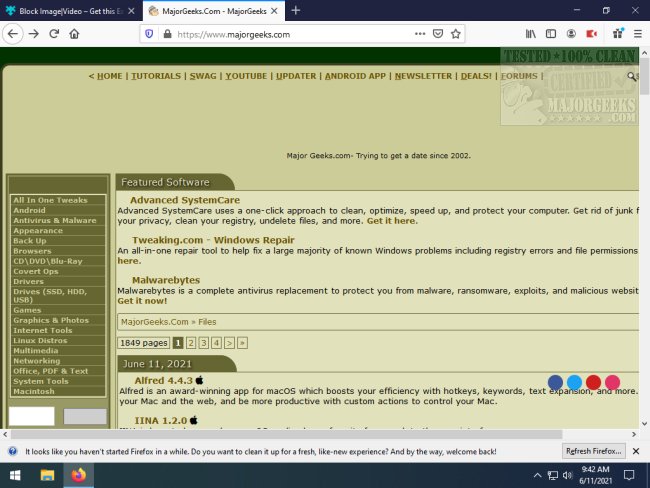Click the horizontal page scrollbar
Viewport: 650px width, 488px height.
coord(286,434)
